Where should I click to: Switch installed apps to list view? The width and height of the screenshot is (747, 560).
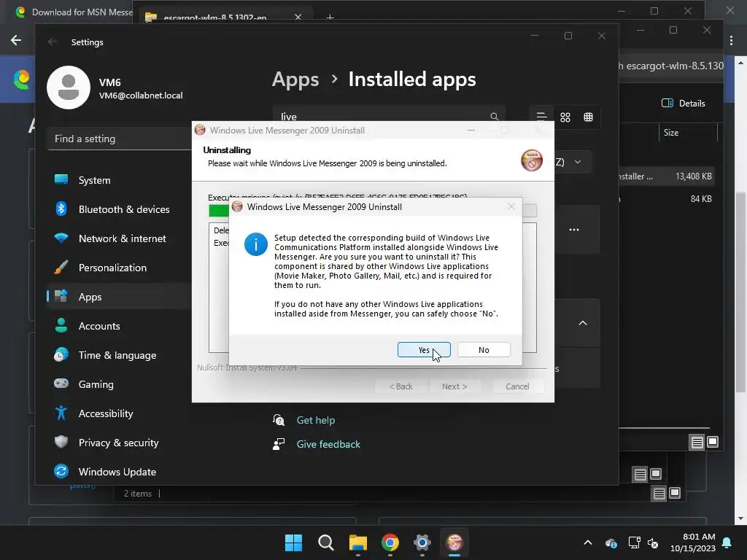coord(542,117)
